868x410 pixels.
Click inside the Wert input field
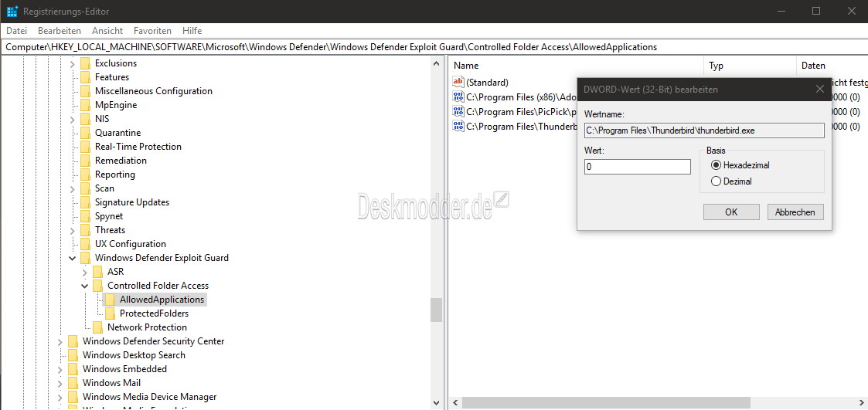tap(637, 167)
